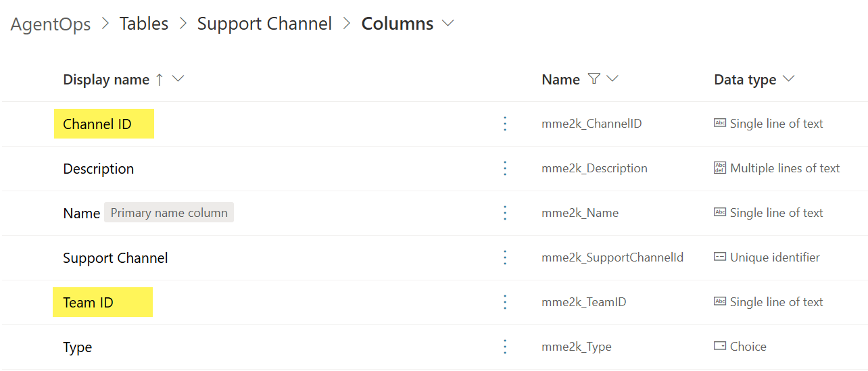Navigate to AgentOps in the breadcrumb

click(x=51, y=24)
